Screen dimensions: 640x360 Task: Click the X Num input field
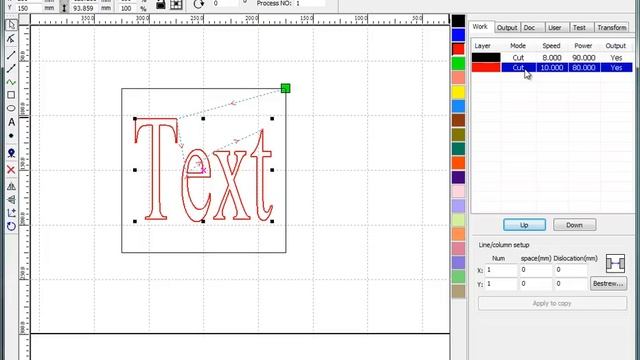(501, 270)
